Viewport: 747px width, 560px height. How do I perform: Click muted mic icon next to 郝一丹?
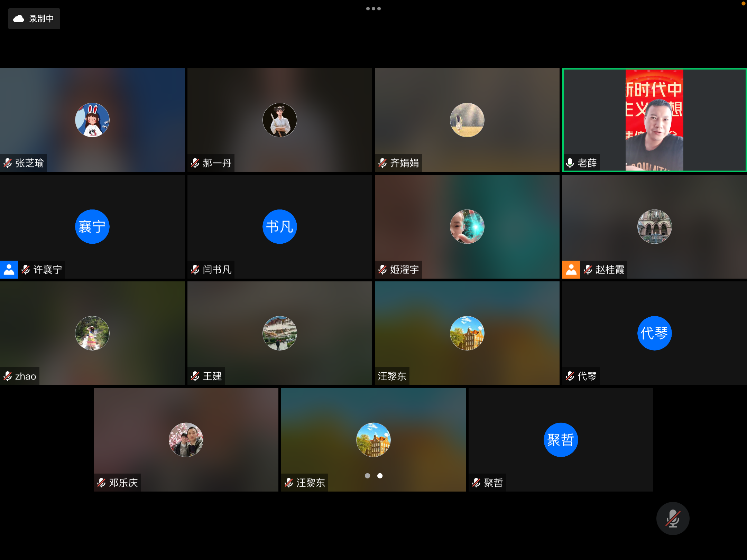[x=195, y=163]
